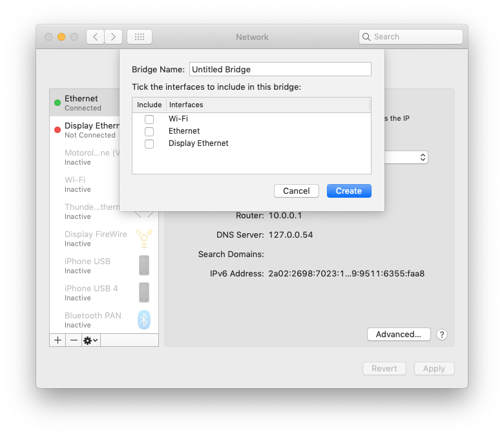Select the Display FireWire service

click(x=104, y=238)
